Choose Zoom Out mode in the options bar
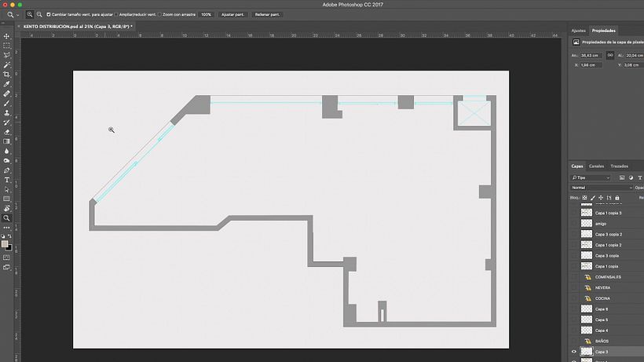 39,14
